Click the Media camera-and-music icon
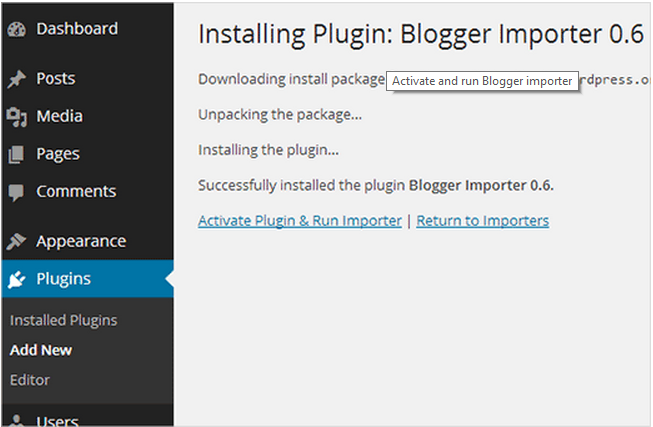Screen dimensions: 653x427 click(17, 117)
